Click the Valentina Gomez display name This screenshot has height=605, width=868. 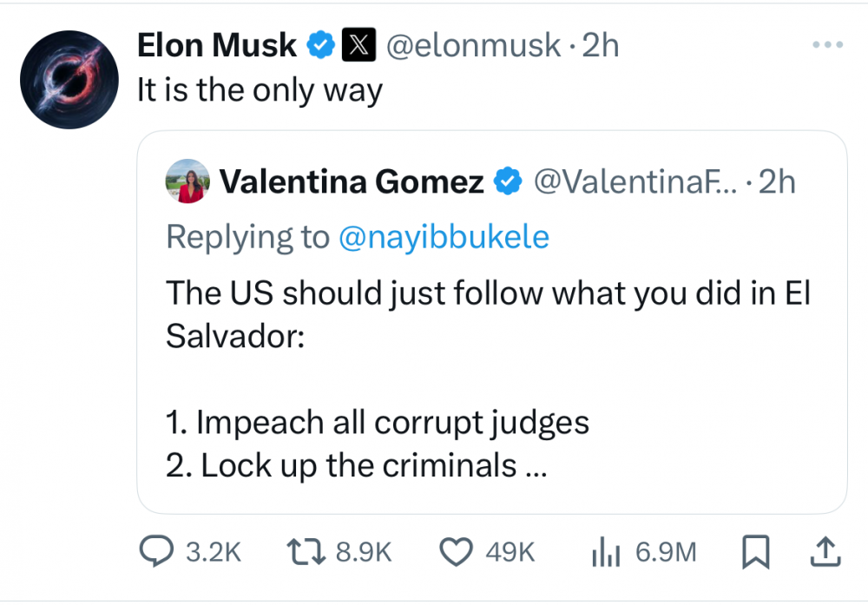[x=352, y=181]
